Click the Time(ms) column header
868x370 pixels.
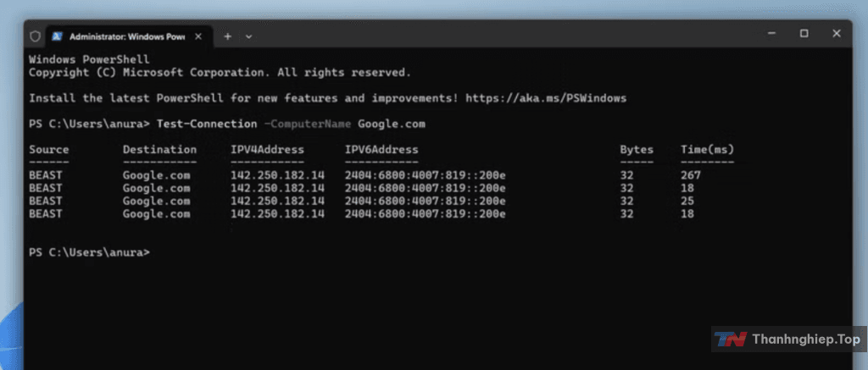(x=708, y=149)
